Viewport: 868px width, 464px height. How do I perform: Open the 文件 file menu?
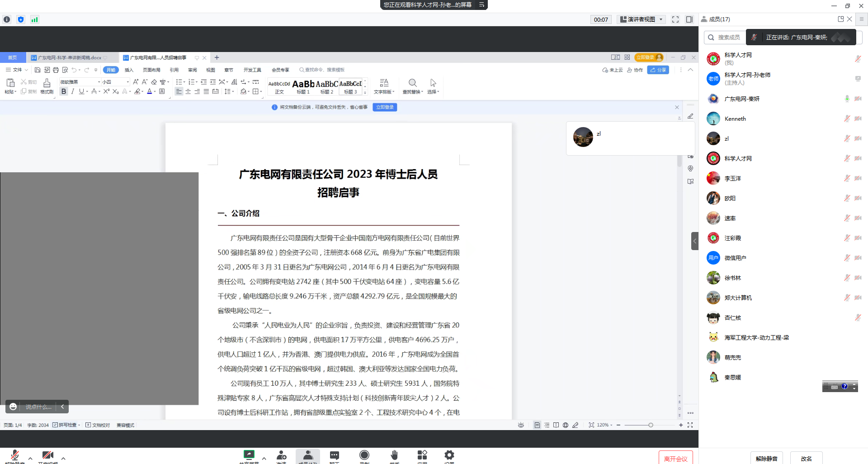[17, 70]
